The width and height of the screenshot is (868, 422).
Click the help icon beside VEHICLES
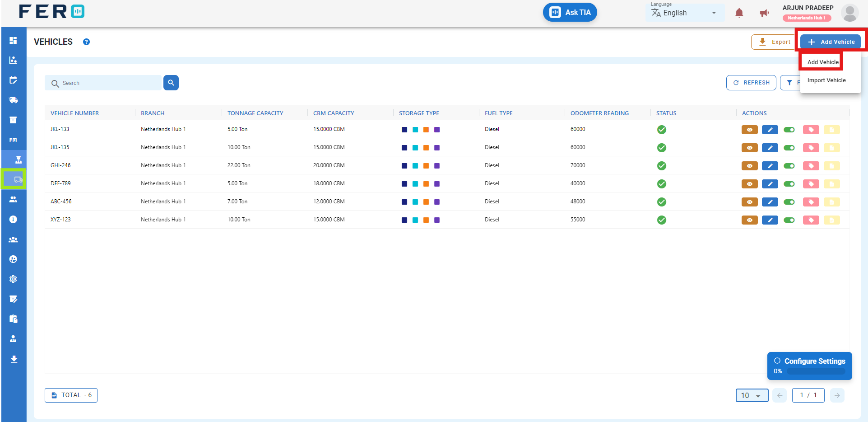click(86, 42)
